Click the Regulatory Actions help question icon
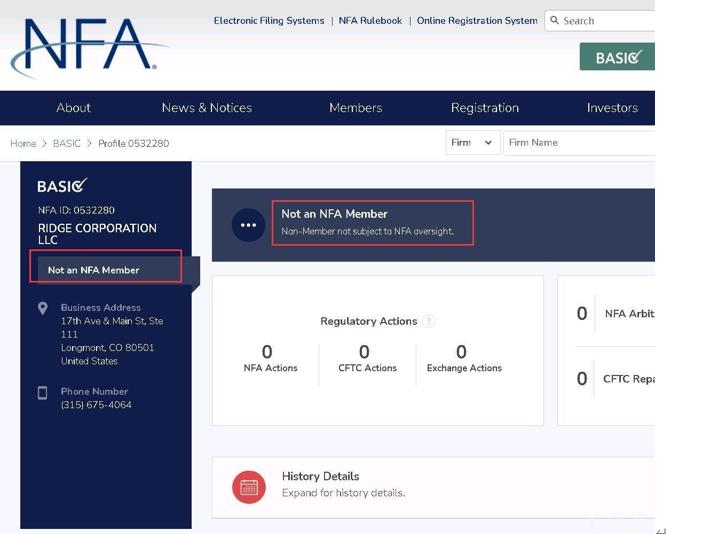 click(429, 321)
